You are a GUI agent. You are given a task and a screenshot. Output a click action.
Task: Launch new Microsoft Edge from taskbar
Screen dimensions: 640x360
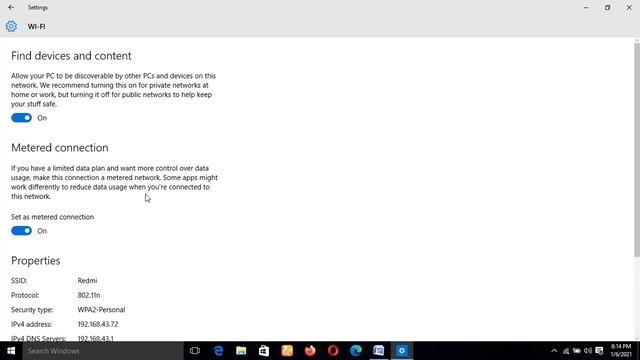(356, 351)
